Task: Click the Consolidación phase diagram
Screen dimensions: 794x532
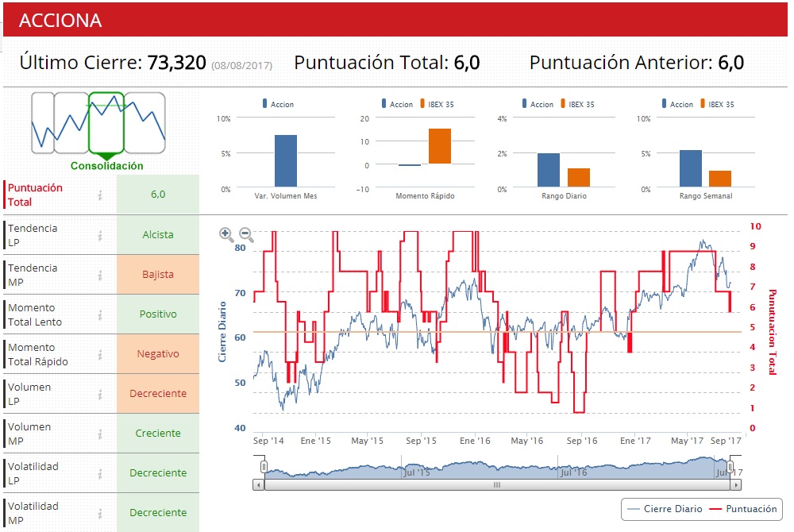Action: [x=98, y=130]
